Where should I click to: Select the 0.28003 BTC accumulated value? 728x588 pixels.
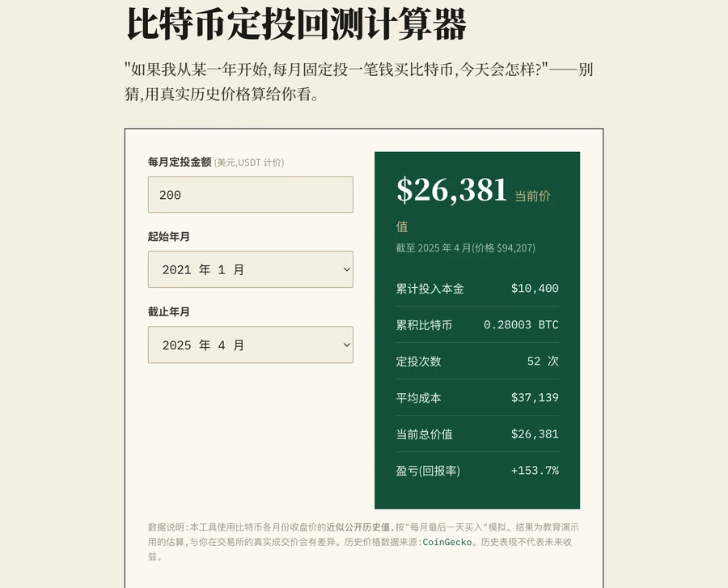(x=521, y=324)
